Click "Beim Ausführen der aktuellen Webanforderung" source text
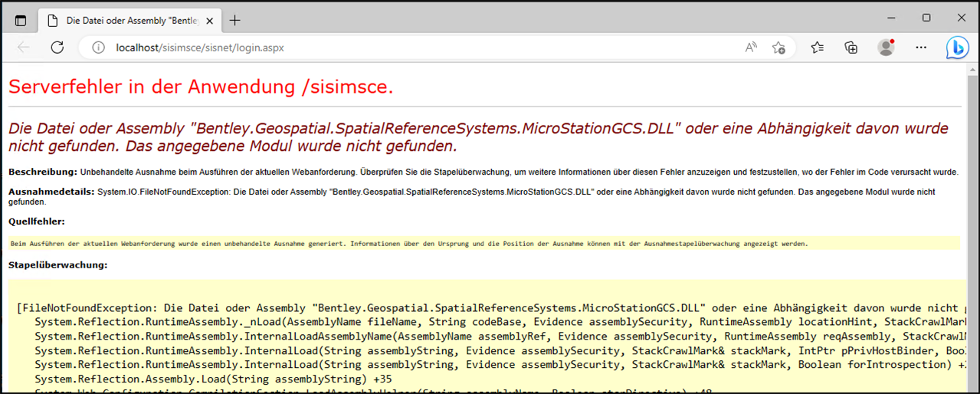 tap(409, 244)
